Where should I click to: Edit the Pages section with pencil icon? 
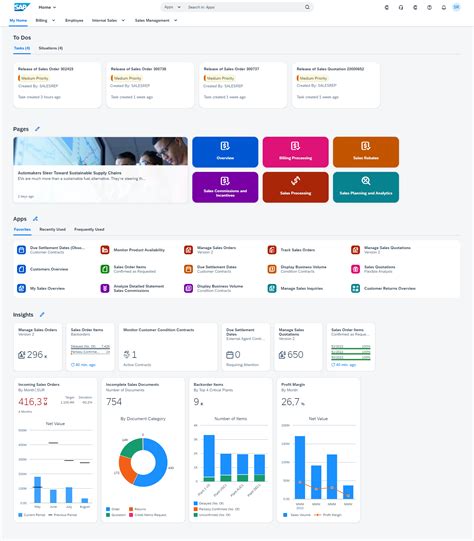[x=37, y=129]
